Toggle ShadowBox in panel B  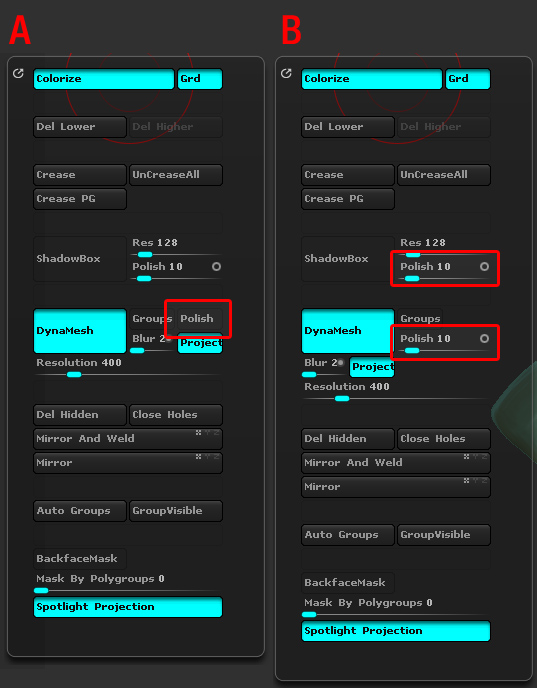click(348, 259)
